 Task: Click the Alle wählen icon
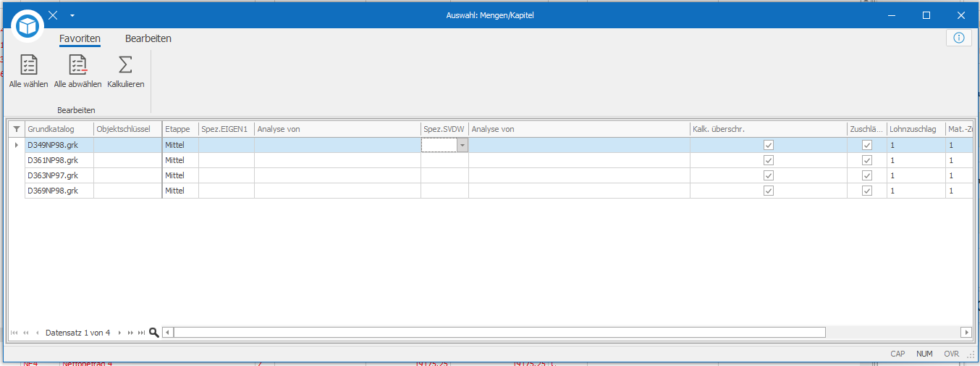[x=28, y=65]
